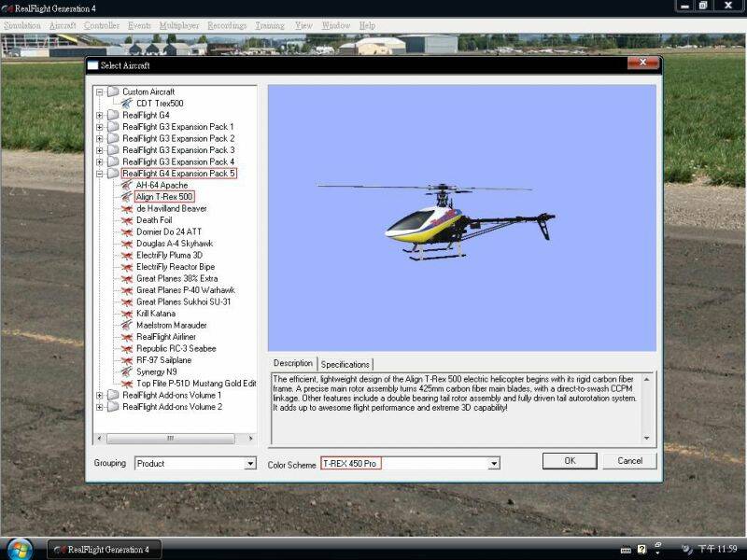This screenshot has height=560, width=747.
Task: Click the helicopter 3D preview image
Action: tap(461, 218)
